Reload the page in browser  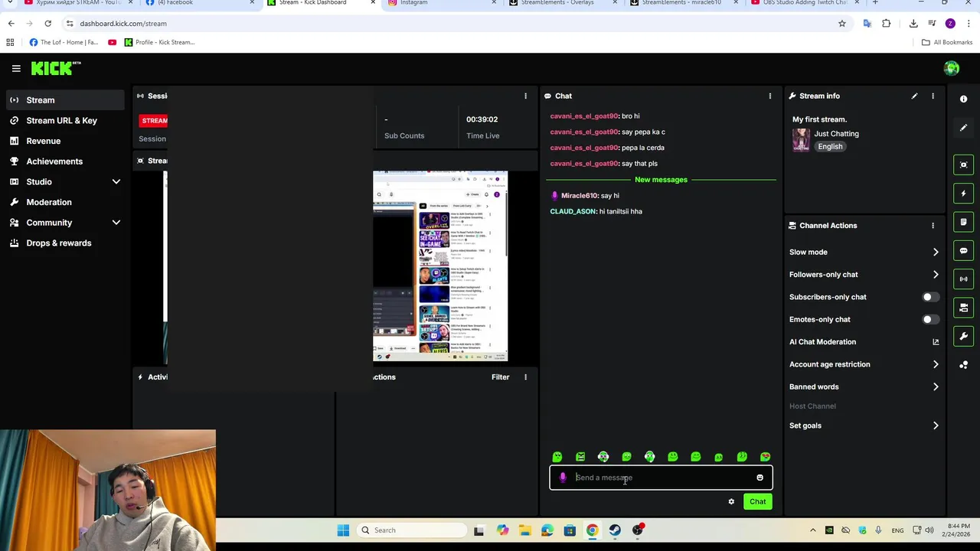(47, 24)
